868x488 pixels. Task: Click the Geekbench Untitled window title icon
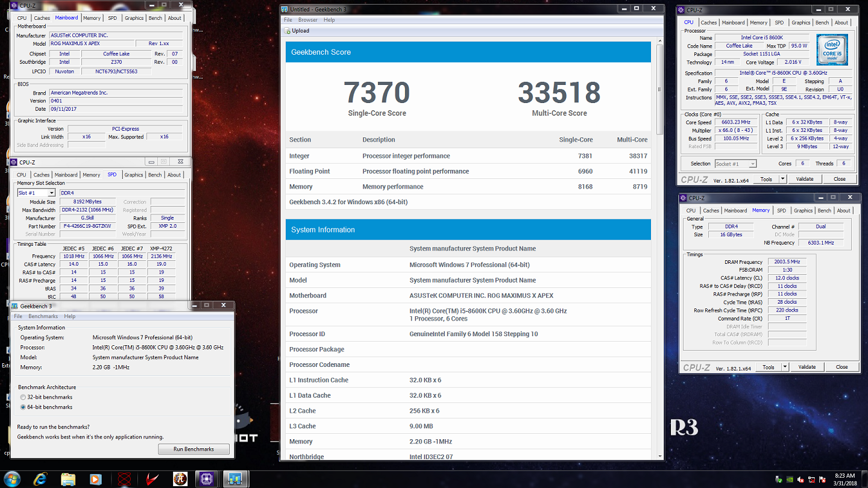pos(285,9)
